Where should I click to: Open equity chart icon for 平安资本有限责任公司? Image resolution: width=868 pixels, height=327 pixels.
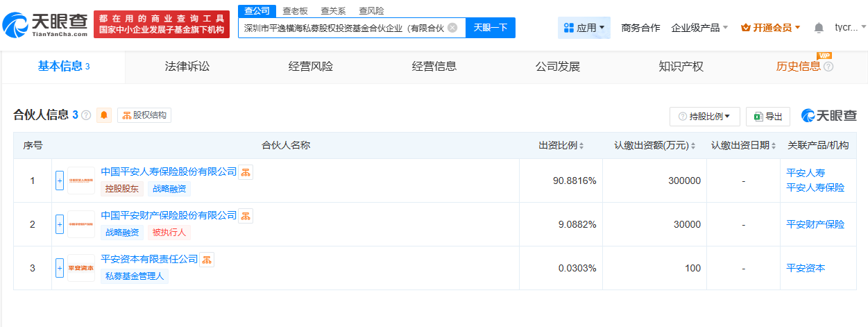coord(207,260)
